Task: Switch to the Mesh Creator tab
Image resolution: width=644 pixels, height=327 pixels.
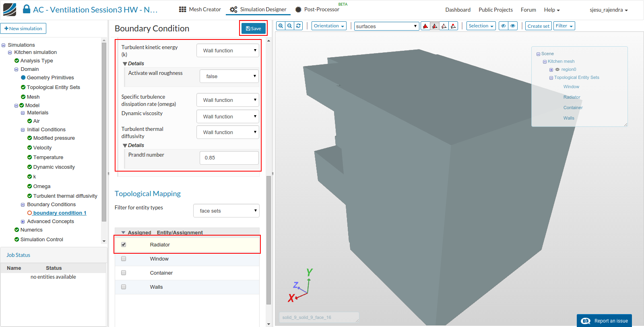Action: tap(200, 9)
